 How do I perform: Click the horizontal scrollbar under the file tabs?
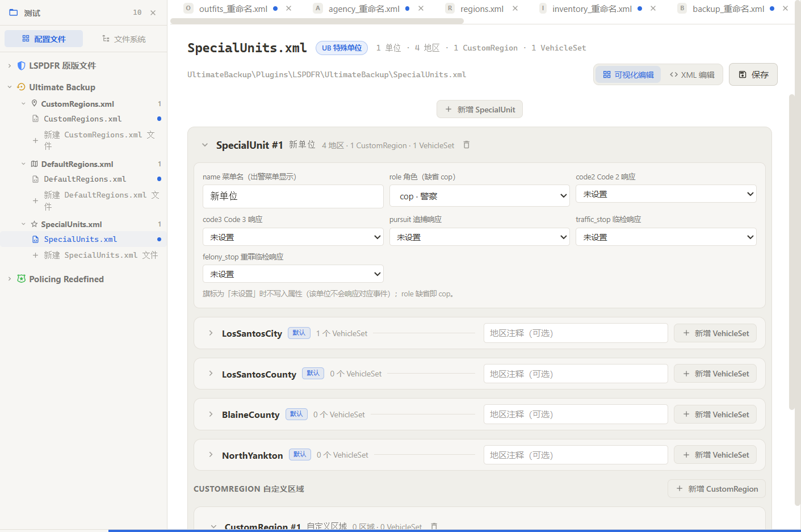click(317, 21)
